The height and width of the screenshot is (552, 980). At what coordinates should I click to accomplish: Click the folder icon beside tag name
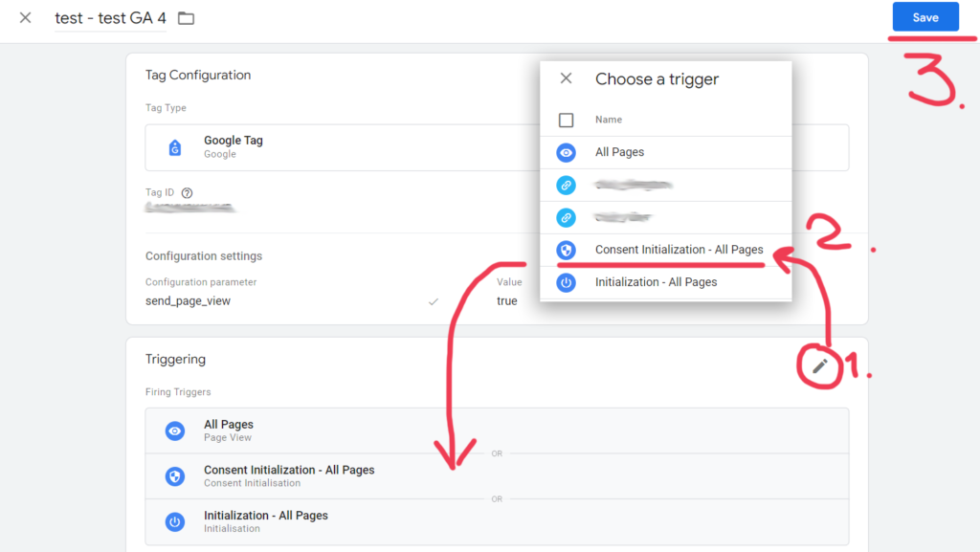[x=186, y=19]
